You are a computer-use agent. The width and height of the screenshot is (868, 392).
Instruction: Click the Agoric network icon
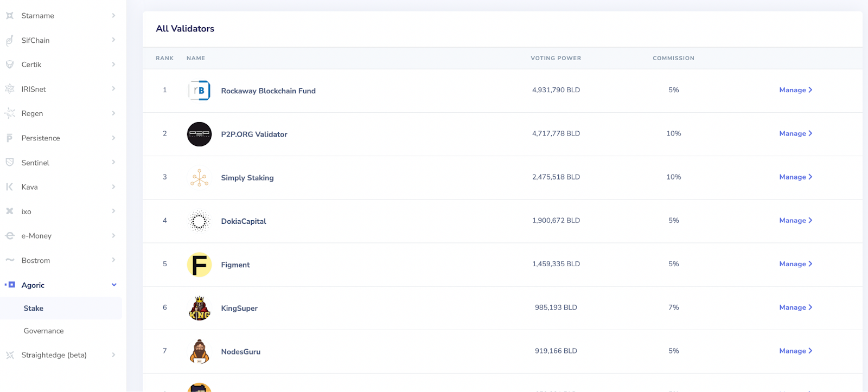click(10, 285)
